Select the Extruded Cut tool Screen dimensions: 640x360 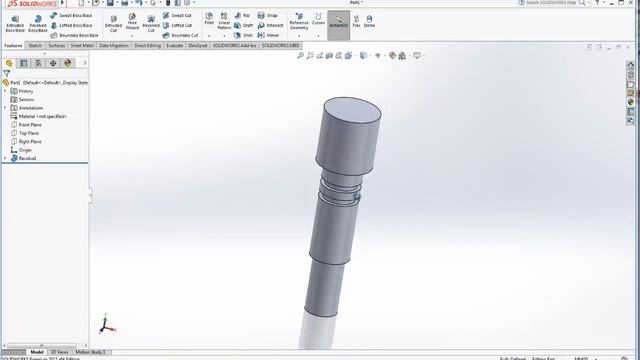(113, 24)
